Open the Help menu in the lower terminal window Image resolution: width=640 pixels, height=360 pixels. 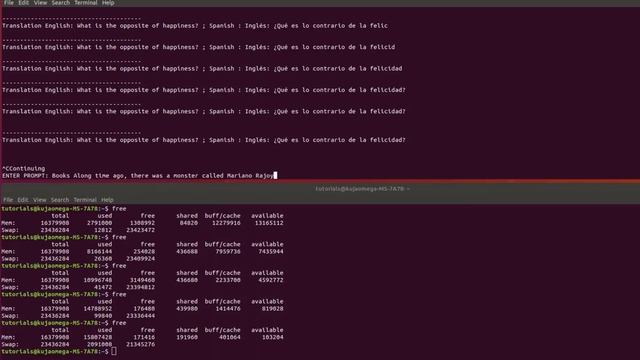pos(107,200)
